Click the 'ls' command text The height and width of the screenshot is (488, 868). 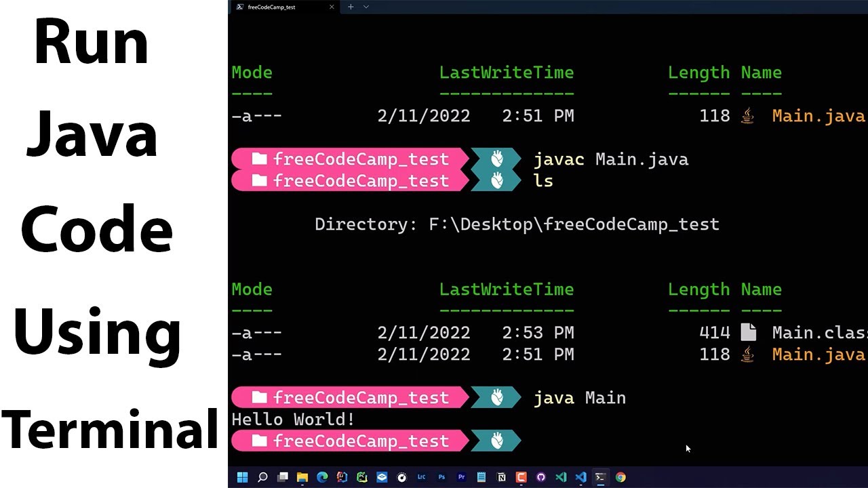pos(544,181)
